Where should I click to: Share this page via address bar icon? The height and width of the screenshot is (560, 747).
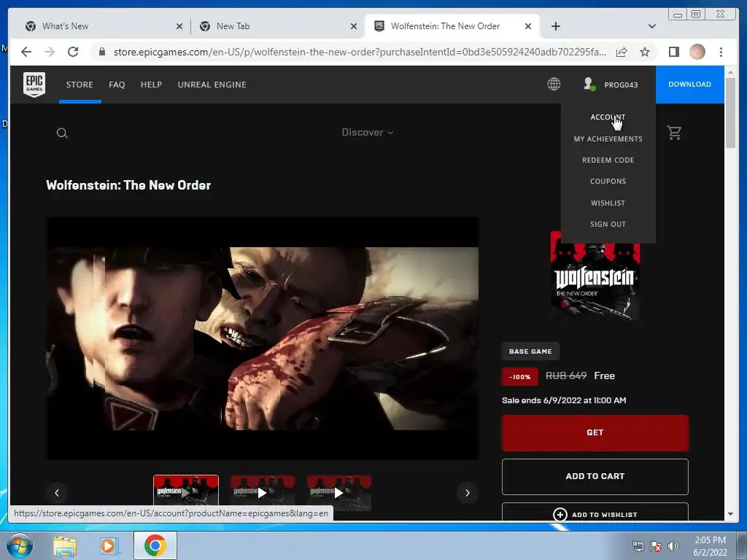pos(622,52)
